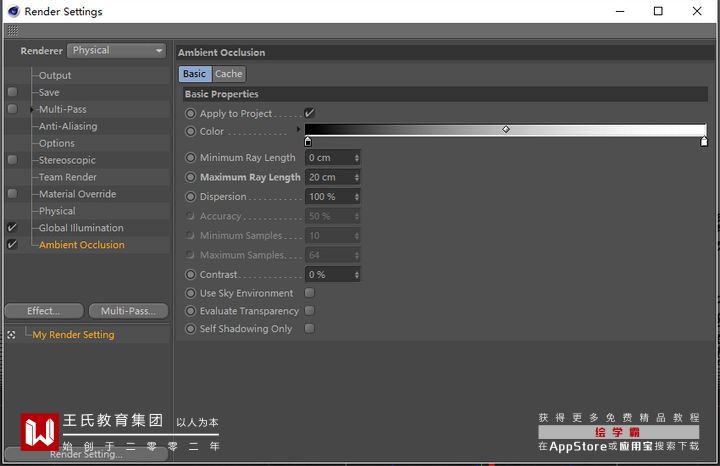Select Output in the settings tree
720x466 pixels.
(55, 75)
